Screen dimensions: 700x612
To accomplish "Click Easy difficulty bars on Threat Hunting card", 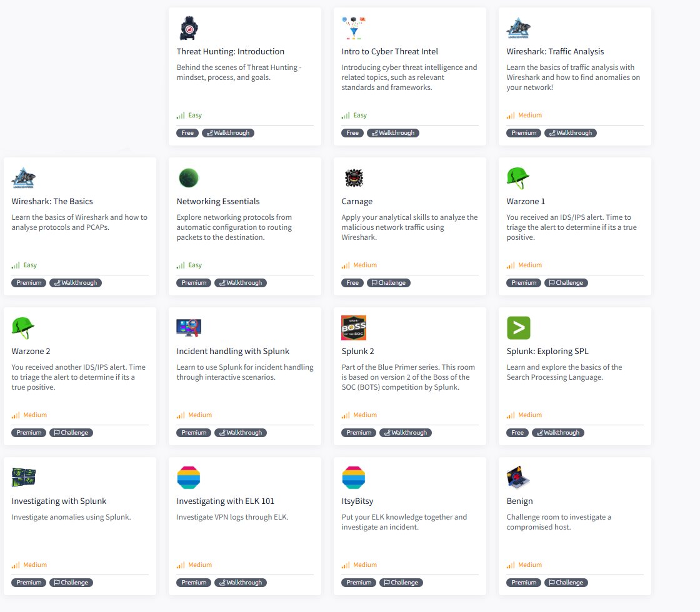I will pos(181,116).
